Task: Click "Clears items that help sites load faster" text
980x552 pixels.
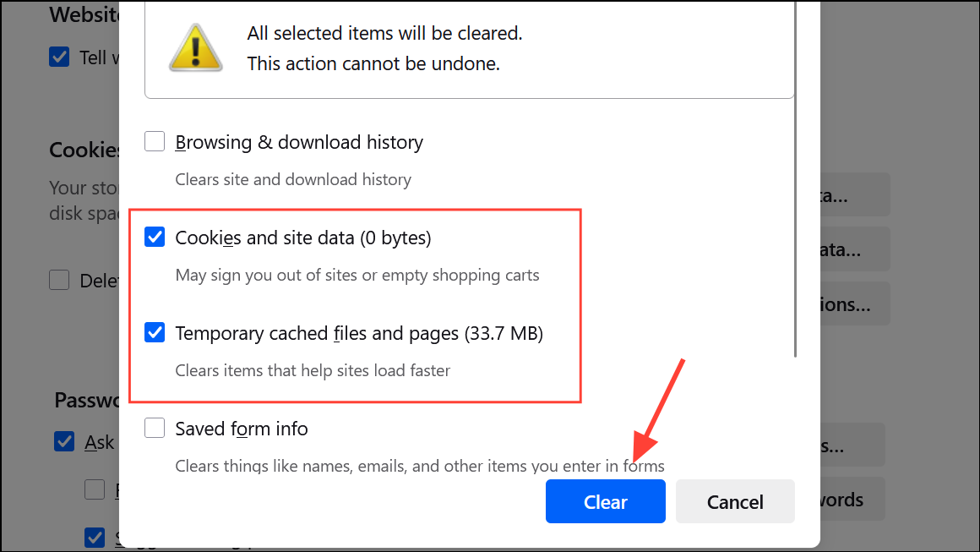Action: [x=313, y=370]
